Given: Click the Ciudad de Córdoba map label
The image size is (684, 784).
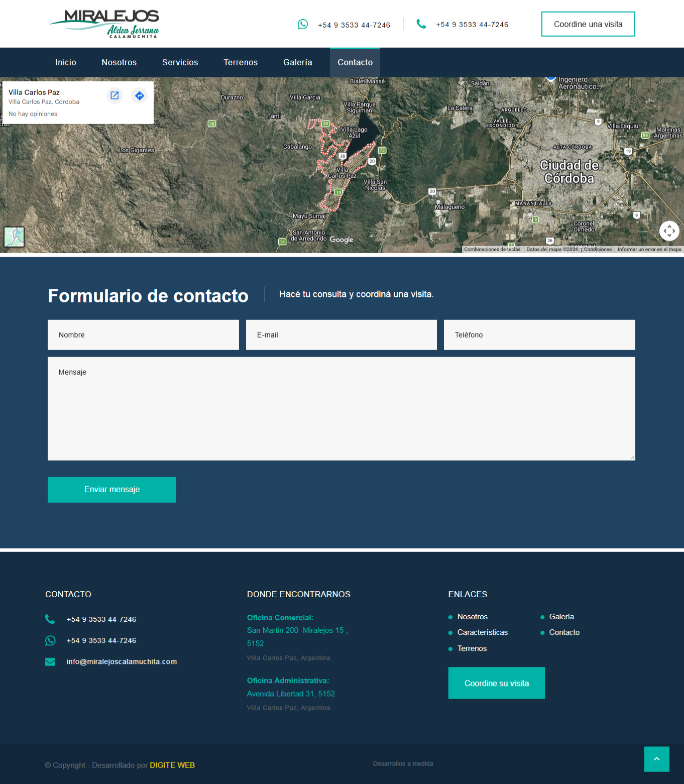Looking at the screenshot, I should [569, 172].
